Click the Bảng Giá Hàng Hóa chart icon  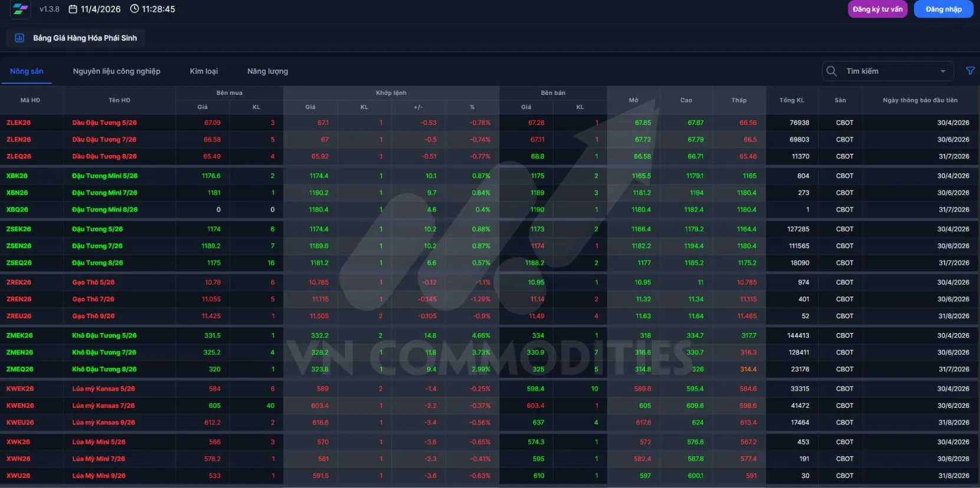(19, 38)
